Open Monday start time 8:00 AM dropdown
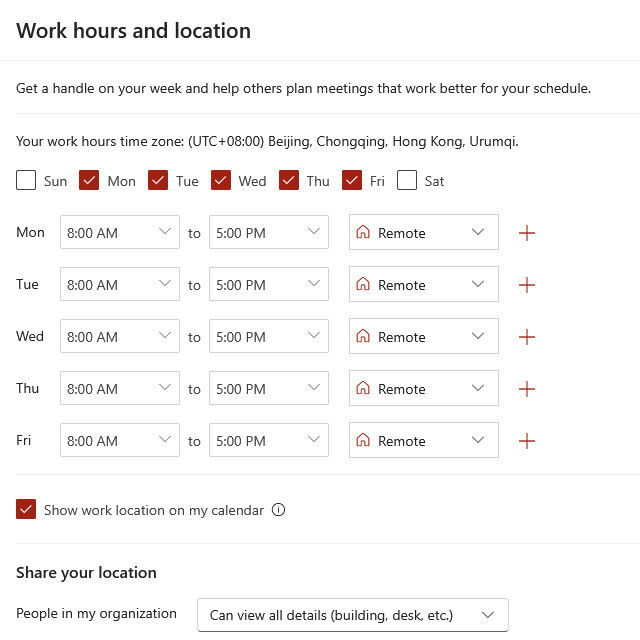The width and height of the screenshot is (640, 640). click(120, 233)
